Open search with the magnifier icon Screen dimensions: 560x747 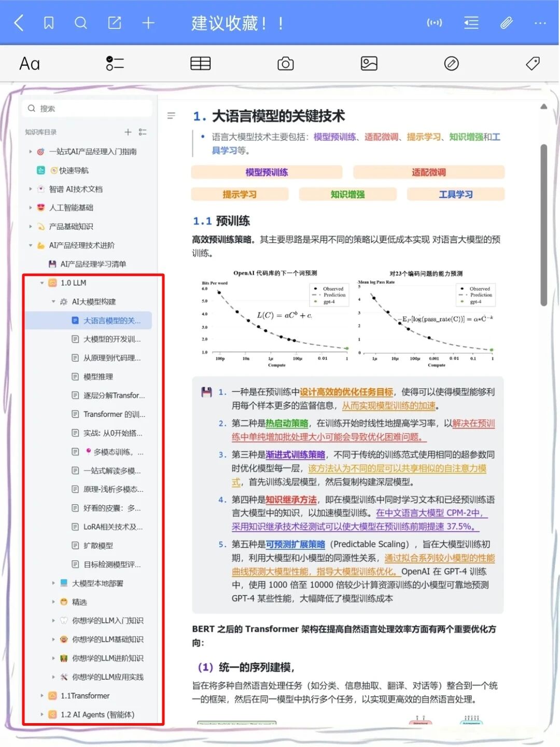coord(80,23)
